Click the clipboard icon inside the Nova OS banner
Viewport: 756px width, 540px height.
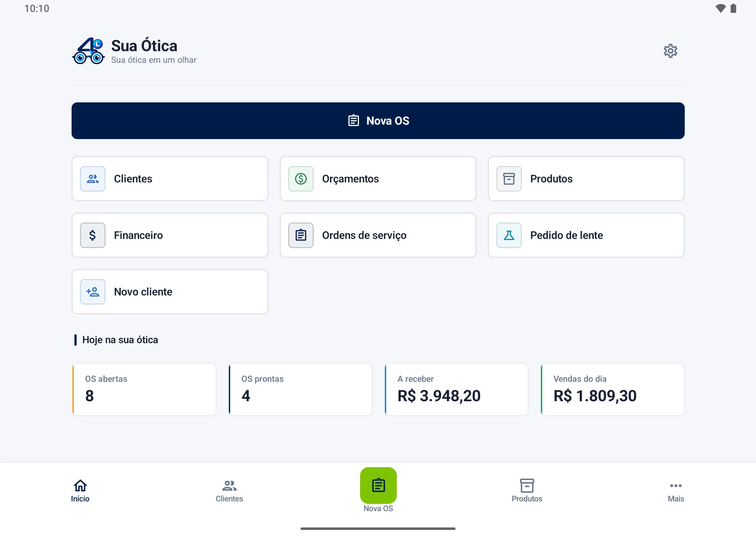(354, 120)
